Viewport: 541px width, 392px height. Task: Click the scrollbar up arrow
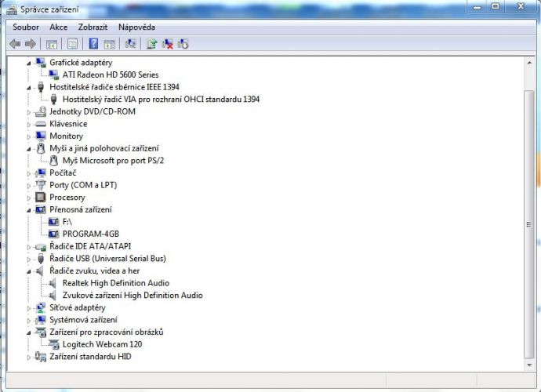pos(529,63)
